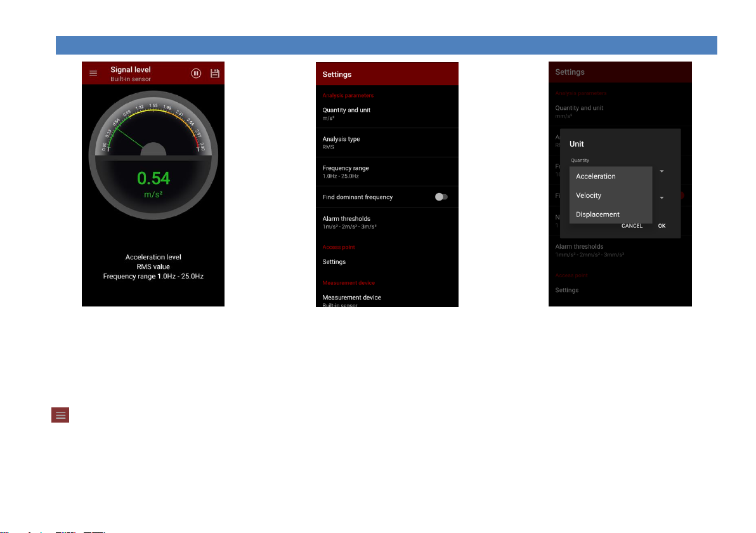Click the 0.54 reading value
This screenshot has height=533, width=756.
click(x=153, y=178)
